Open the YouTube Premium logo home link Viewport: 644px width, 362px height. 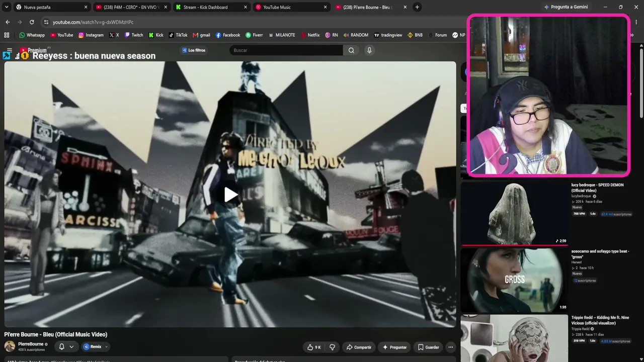(x=33, y=50)
